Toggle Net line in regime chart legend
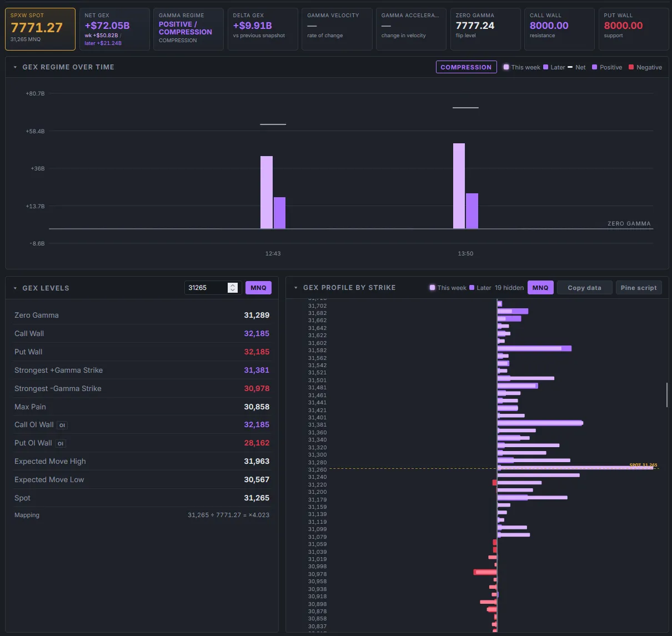Image resolution: width=672 pixels, height=636 pixels. coord(576,67)
